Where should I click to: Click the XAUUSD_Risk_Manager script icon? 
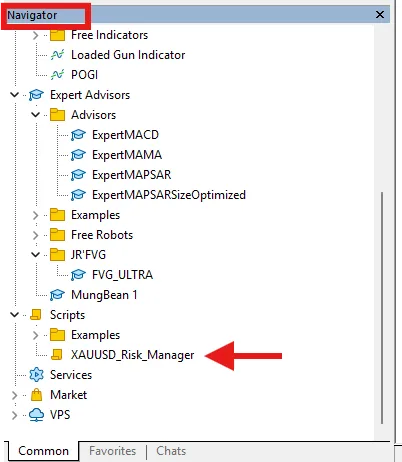(57, 355)
